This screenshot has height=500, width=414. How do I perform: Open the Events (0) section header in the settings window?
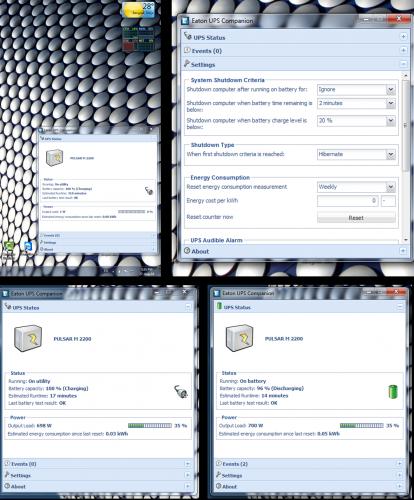[x=295, y=51]
